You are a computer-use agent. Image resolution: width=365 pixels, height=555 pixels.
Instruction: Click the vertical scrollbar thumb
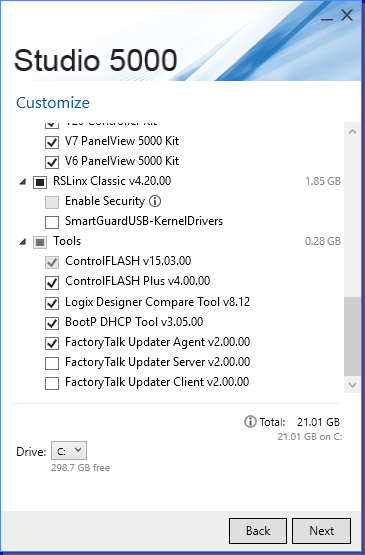pyautogui.click(x=352, y=336)
